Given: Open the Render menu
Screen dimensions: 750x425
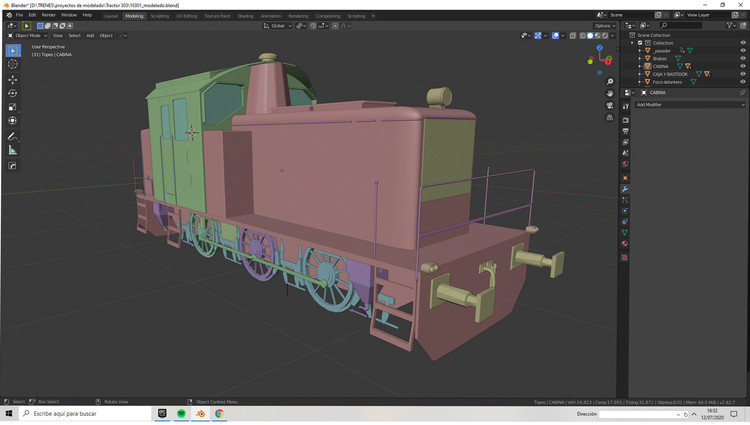Looking at the screenshot, I should [x=48, y=15].
